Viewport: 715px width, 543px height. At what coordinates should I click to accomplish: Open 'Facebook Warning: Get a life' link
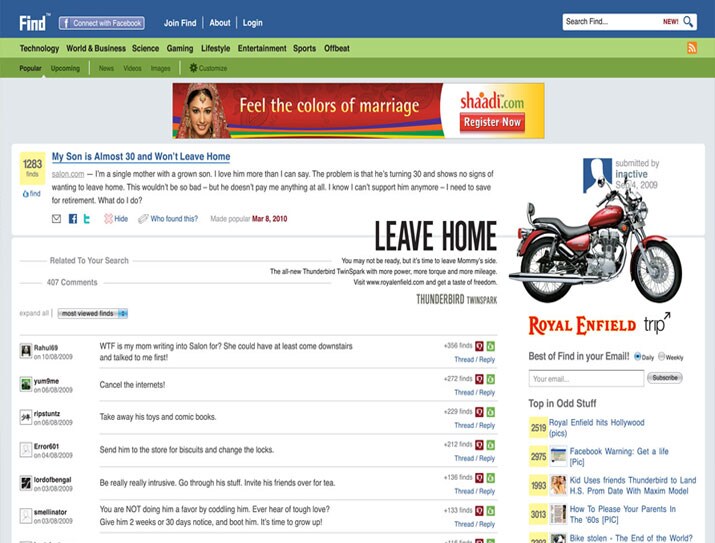(x=619, y=456)
